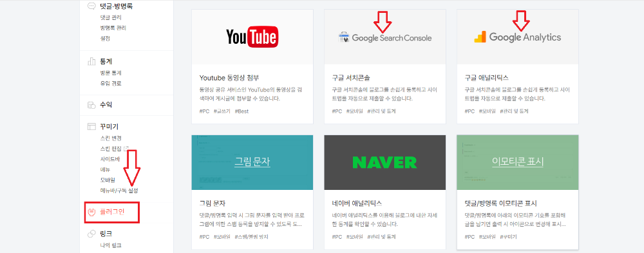The height and width of the screenshot is (253, 644).
Task: Open 유입 경로
Action: [111, 84]
